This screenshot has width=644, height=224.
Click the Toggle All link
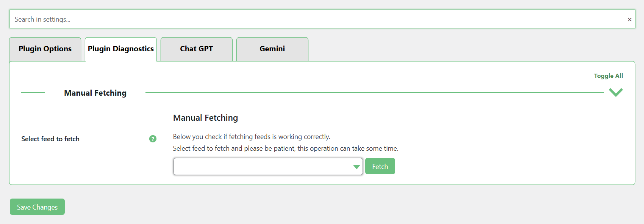point(608,76)
